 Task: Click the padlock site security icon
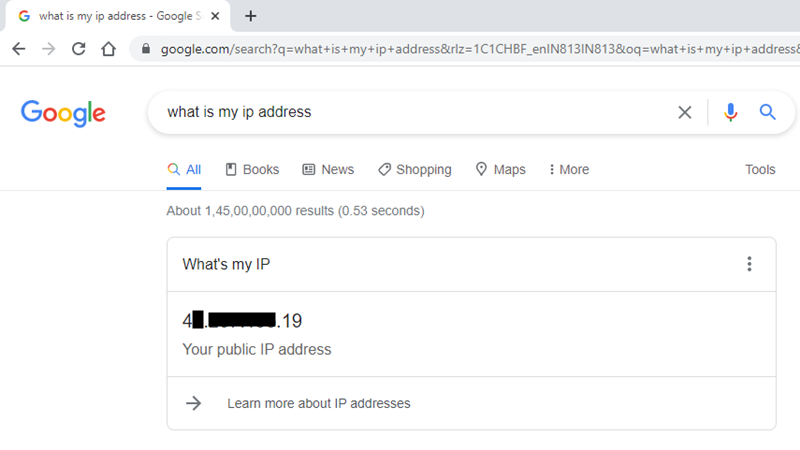click(x=146, y=49)
